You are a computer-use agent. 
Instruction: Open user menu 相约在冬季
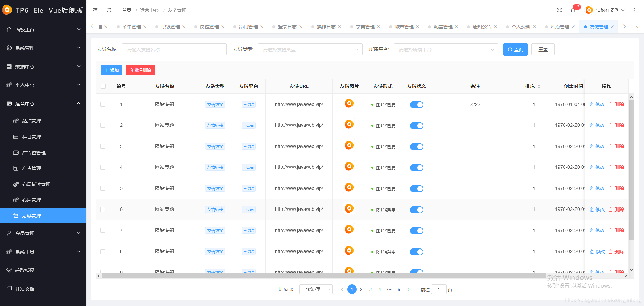[605, 10]
